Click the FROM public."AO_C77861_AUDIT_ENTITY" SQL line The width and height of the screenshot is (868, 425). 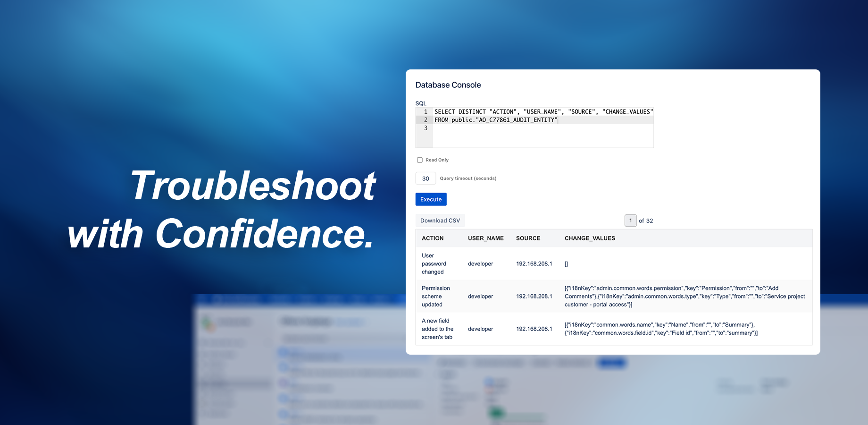[496, 120]
